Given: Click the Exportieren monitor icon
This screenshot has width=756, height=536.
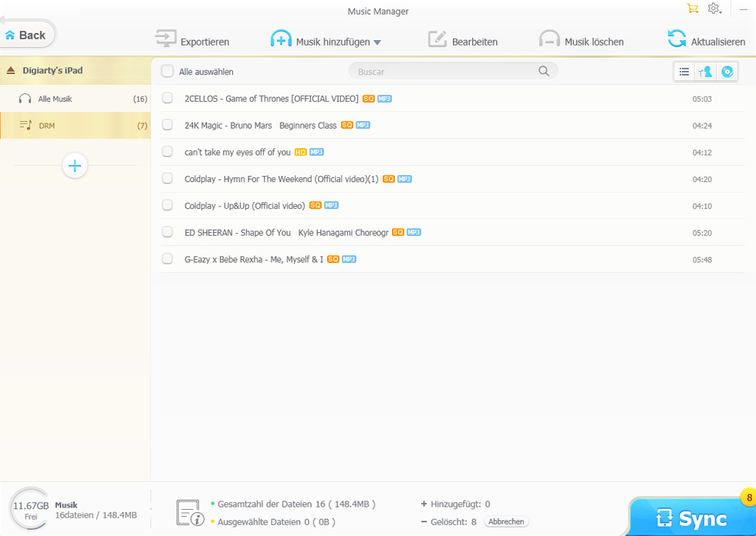Looking at the screenshot, I should point(165,39).
